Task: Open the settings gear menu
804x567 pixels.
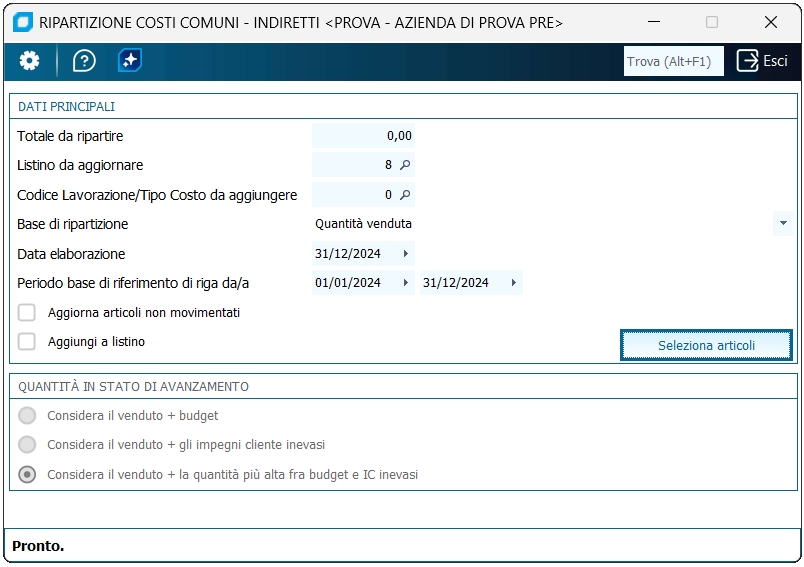Action: (29, 61)
